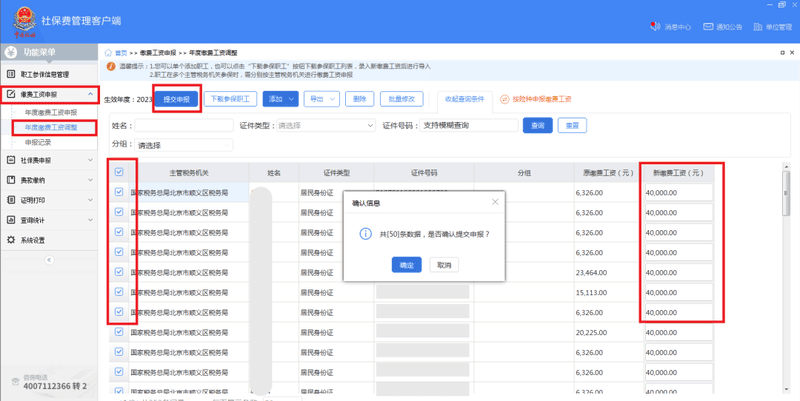Click the 新缴费工资(元) column header
Screen dimensions: 800x401
pyautogui.click(x=679, y=173)
